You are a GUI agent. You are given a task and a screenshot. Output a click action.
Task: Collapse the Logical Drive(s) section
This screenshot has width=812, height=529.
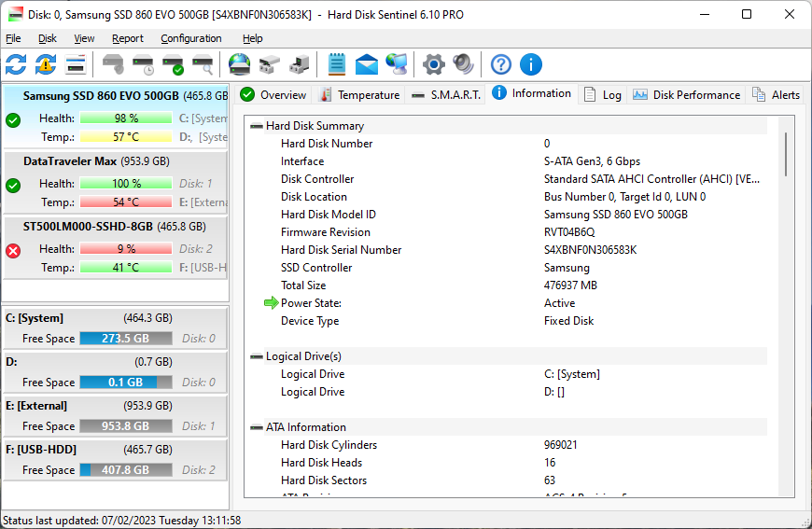[x=257, y=356]
